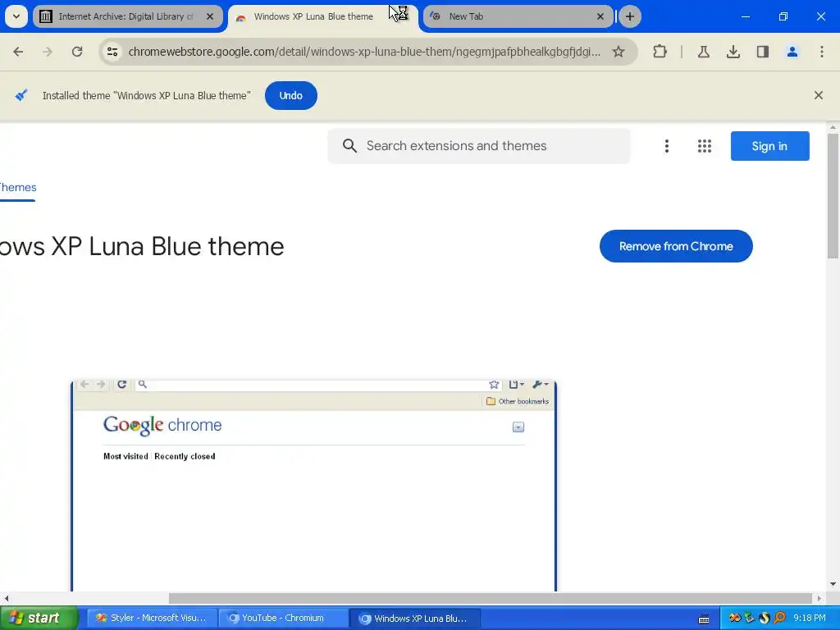Close the Internet Archive tab

210,16
